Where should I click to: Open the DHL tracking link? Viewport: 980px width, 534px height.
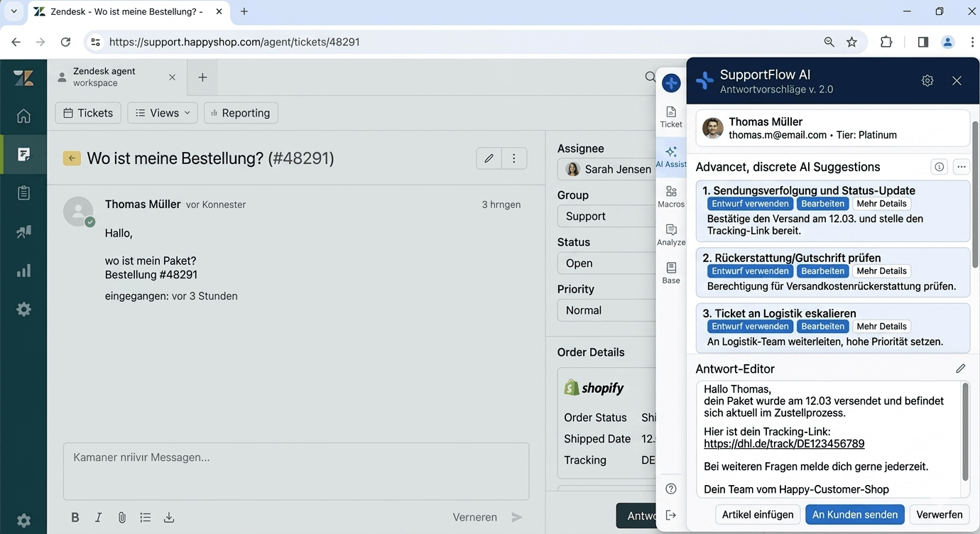[x=784, y=444]
